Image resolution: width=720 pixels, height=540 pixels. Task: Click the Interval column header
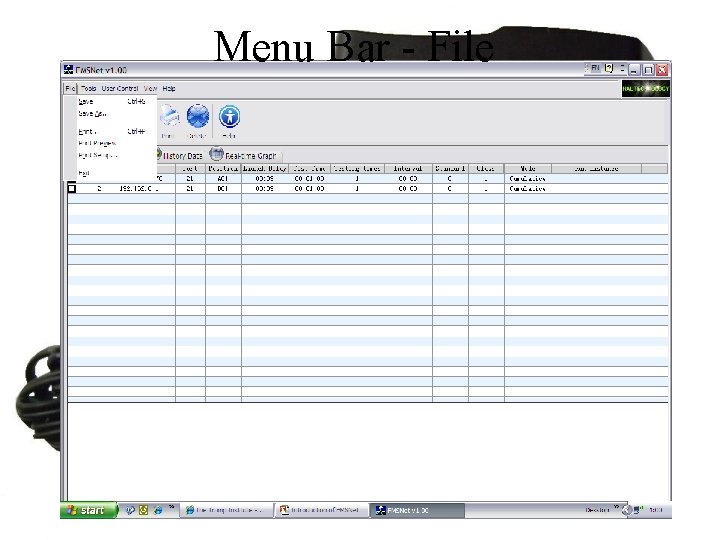[408, 169]
